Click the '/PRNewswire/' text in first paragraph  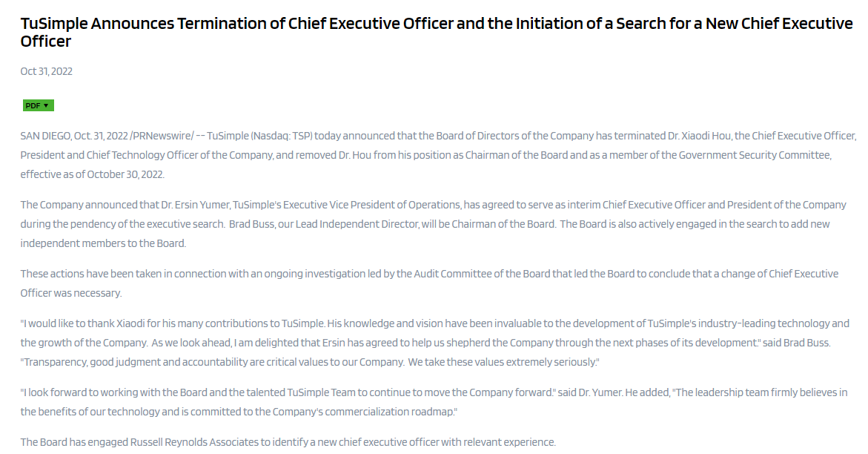coord(162,136)
